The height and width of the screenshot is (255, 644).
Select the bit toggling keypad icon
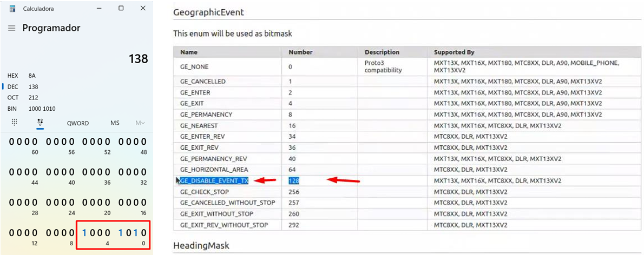[40, 123]
